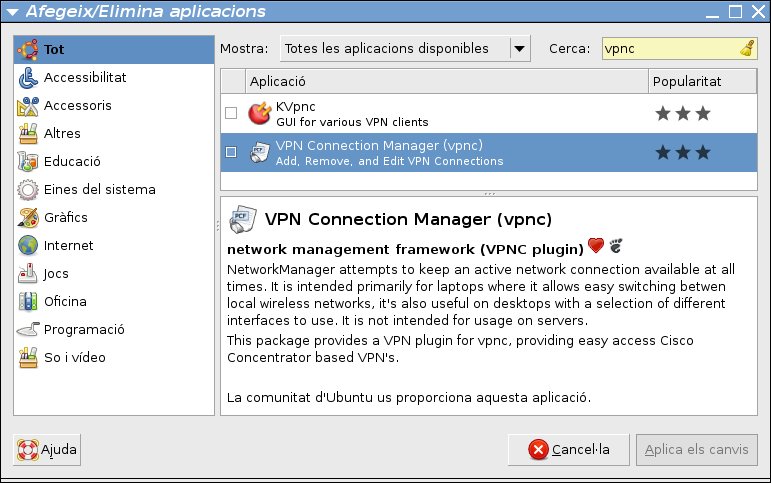
Task: Click the Educació flask icon
Action: point(28,161)
